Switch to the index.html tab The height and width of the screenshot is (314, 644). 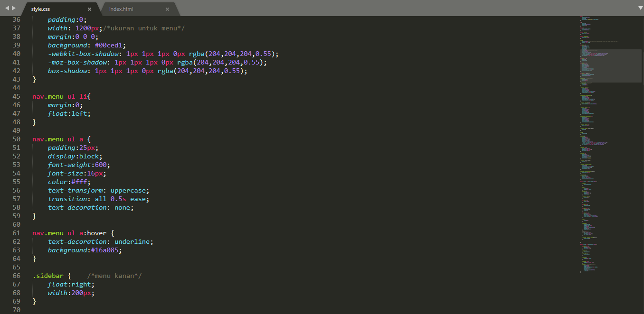tap(123, 9)
